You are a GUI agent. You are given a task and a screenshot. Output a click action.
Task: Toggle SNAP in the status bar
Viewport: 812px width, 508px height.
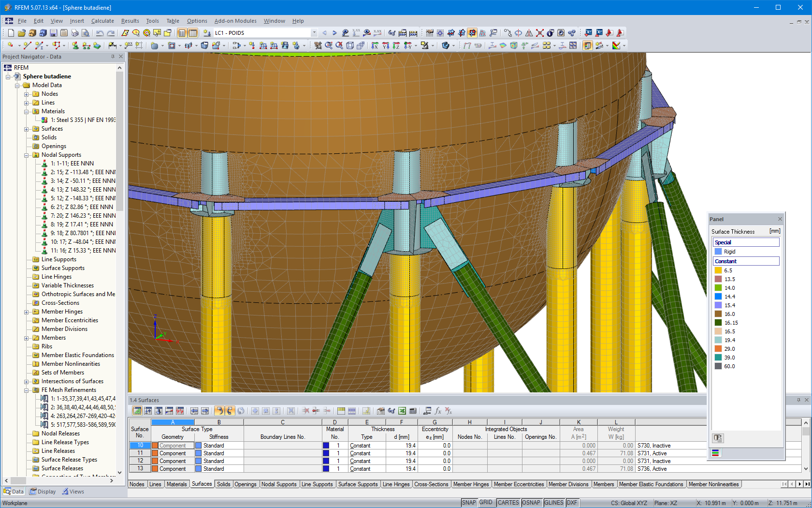pos(469,502)
